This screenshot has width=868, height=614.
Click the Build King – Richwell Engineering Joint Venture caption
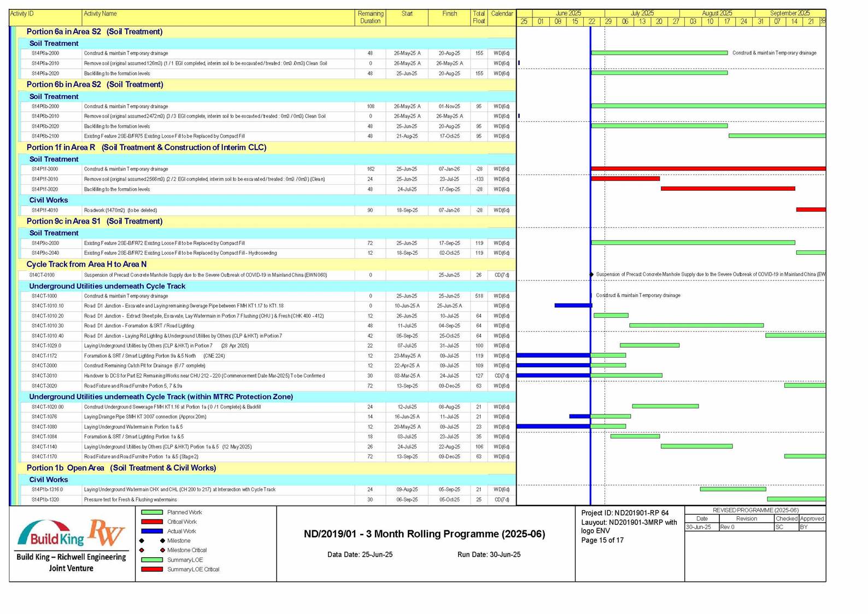[x=71, y=563]
